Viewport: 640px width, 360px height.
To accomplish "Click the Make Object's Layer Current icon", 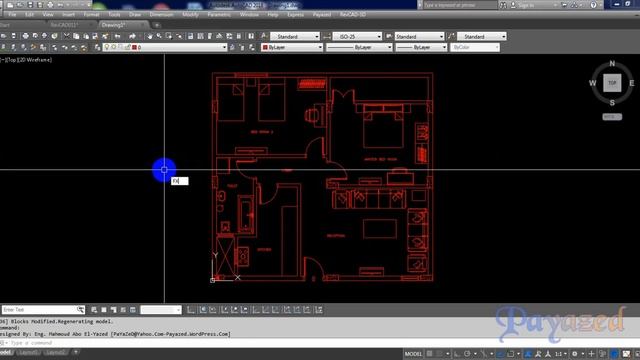I will pyautogui.click(x=232, y=47).
